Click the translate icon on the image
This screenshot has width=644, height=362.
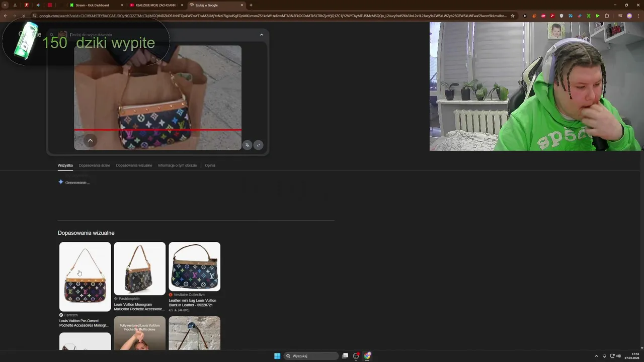point(247,145)
